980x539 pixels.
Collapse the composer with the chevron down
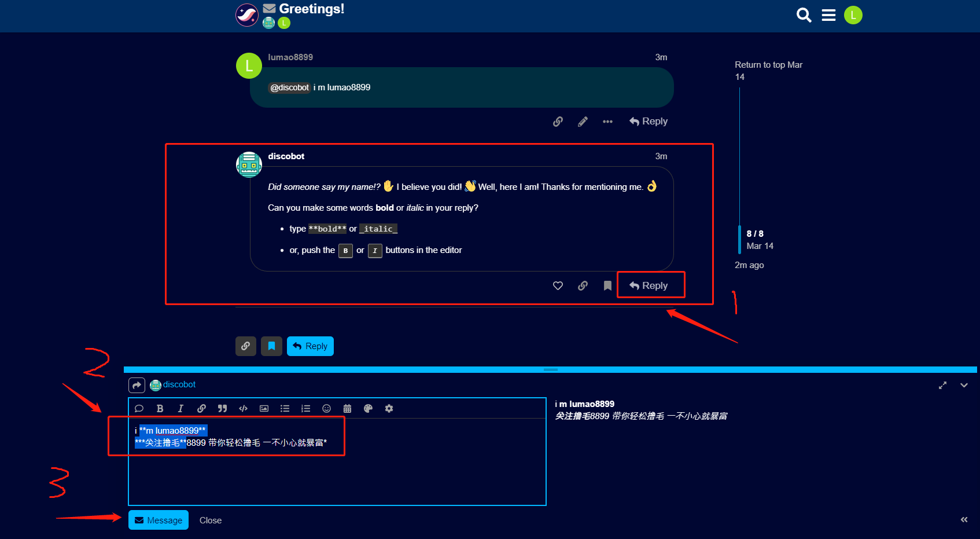(964, 385)
